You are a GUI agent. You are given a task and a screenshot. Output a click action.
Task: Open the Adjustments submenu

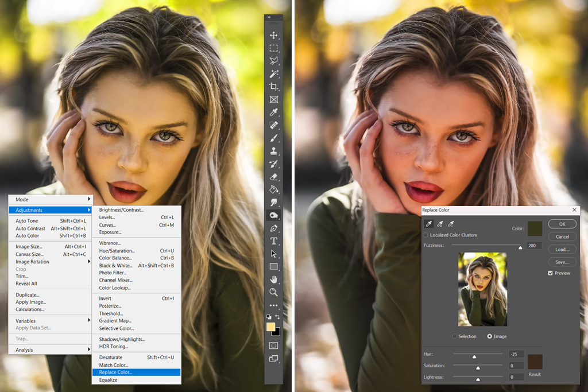(51, 210)
